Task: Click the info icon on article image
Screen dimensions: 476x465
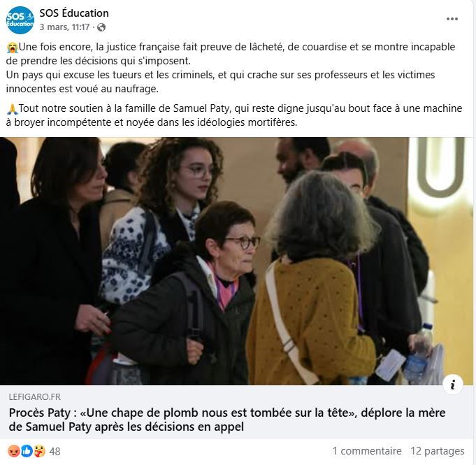Action: [453, 385]
